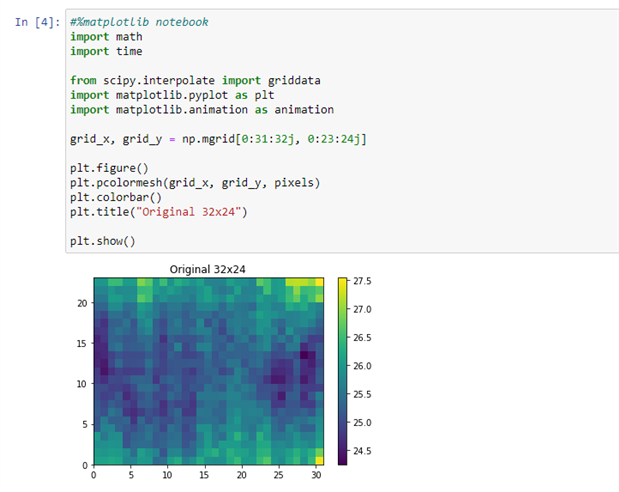Click the heatmap output image
This screenshot has height=492, width=619.
(208, 371)
